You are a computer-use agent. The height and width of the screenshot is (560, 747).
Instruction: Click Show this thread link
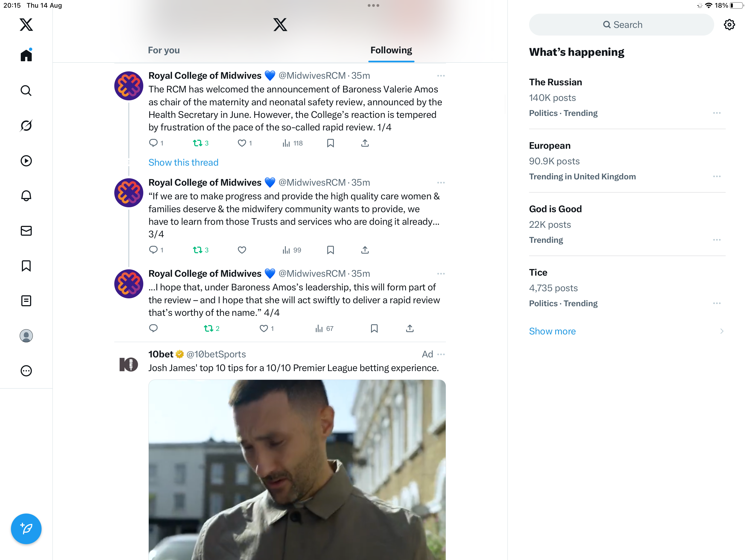tap(183, 162)
